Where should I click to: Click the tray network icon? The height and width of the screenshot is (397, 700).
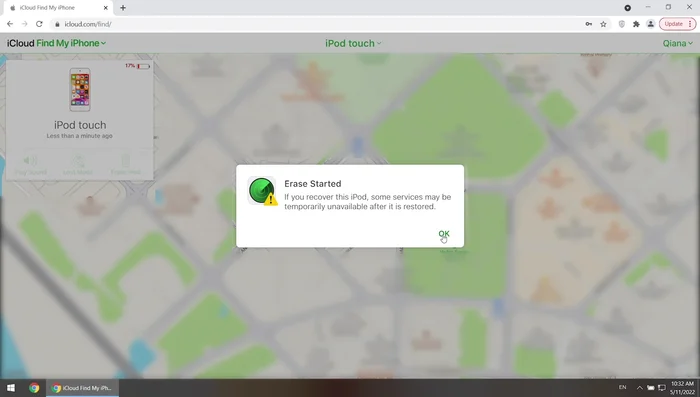662,388
